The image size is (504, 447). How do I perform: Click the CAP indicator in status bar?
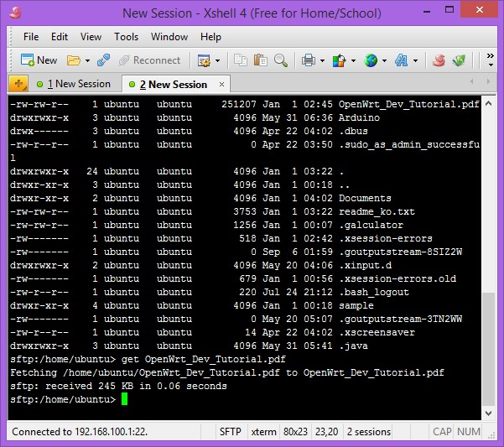442,432
